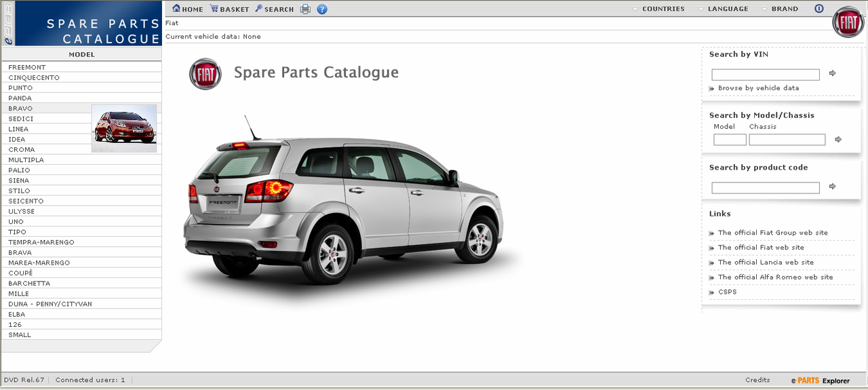Select STILO model
This screenshot has height=390, width=868.
click(x=81, y=191)
